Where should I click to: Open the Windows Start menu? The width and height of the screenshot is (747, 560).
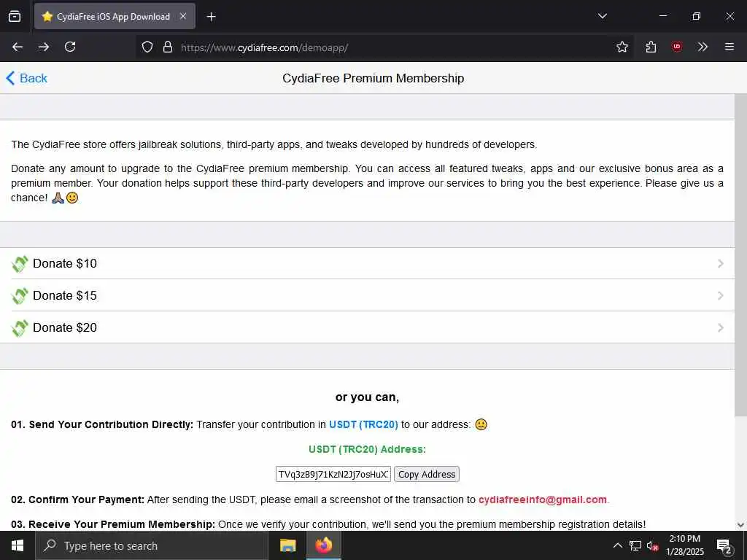point(18,545)
